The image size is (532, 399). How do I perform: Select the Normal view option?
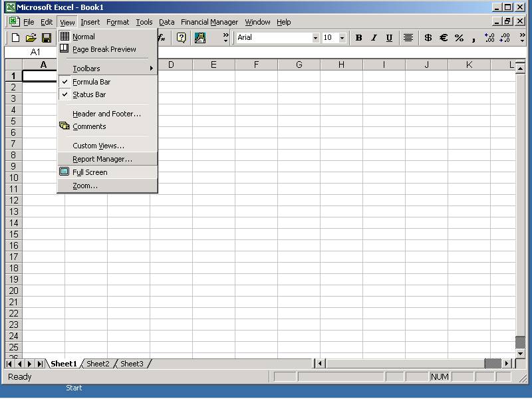84,37
